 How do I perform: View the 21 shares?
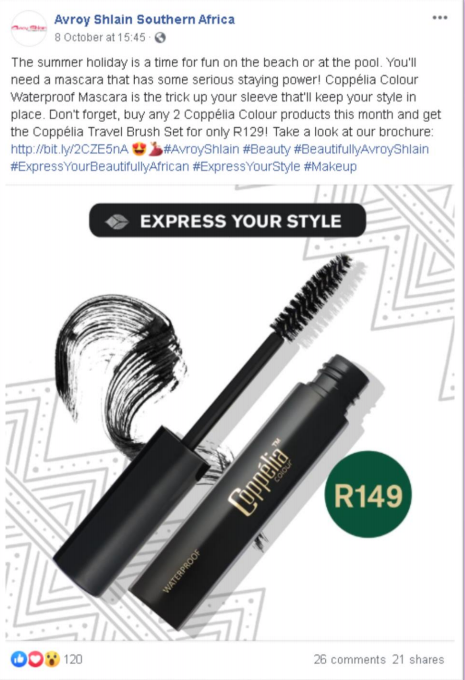point(418,660)
